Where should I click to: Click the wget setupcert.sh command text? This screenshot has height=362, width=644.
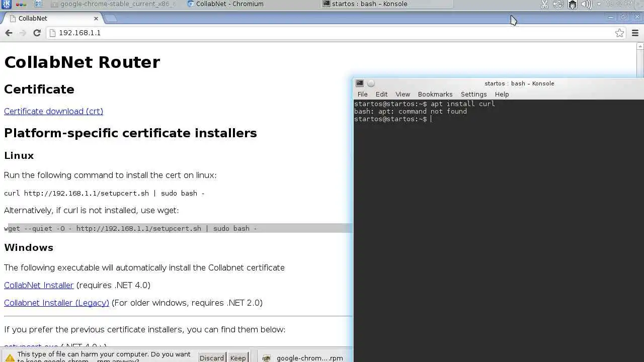coord(130,228)
